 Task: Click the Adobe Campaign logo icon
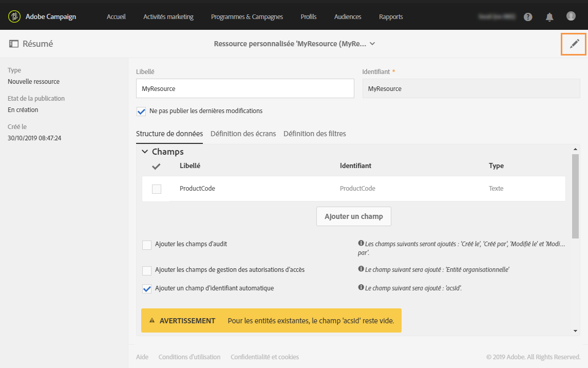[x=14, y=17]
